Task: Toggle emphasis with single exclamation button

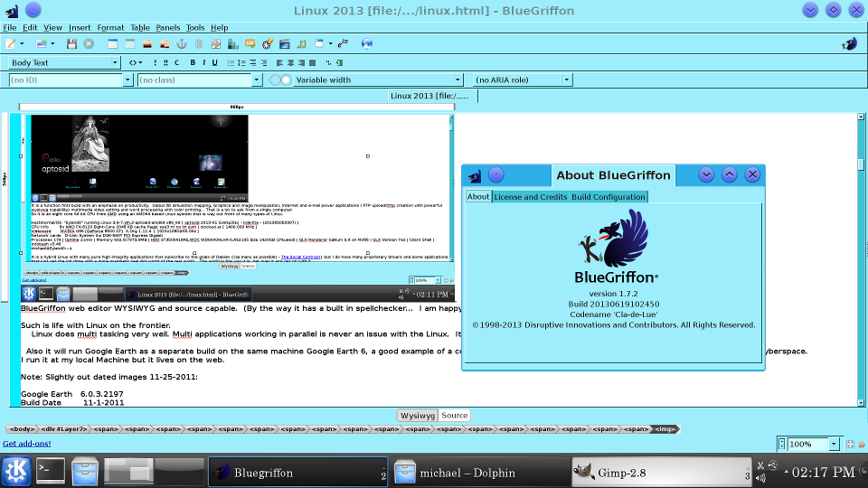Action: [155, 63]
